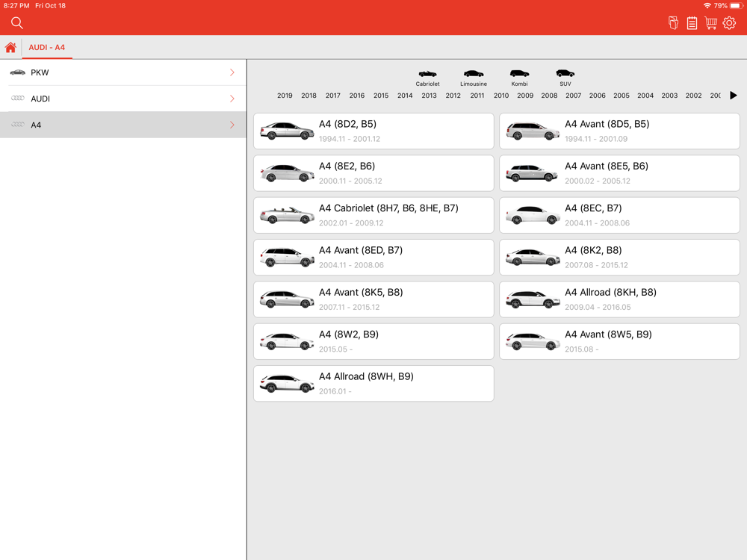The image size is (747, 560).
Task: Open the A4 Avant (8W5, B9) card
Action: point(619,341)
